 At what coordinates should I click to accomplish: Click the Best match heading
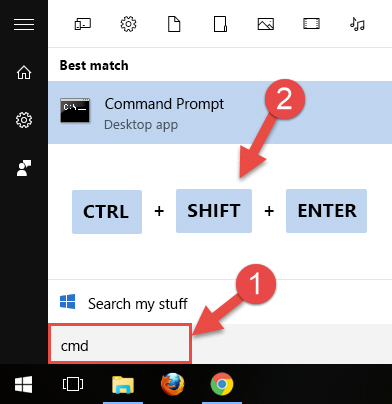point(94,65)
